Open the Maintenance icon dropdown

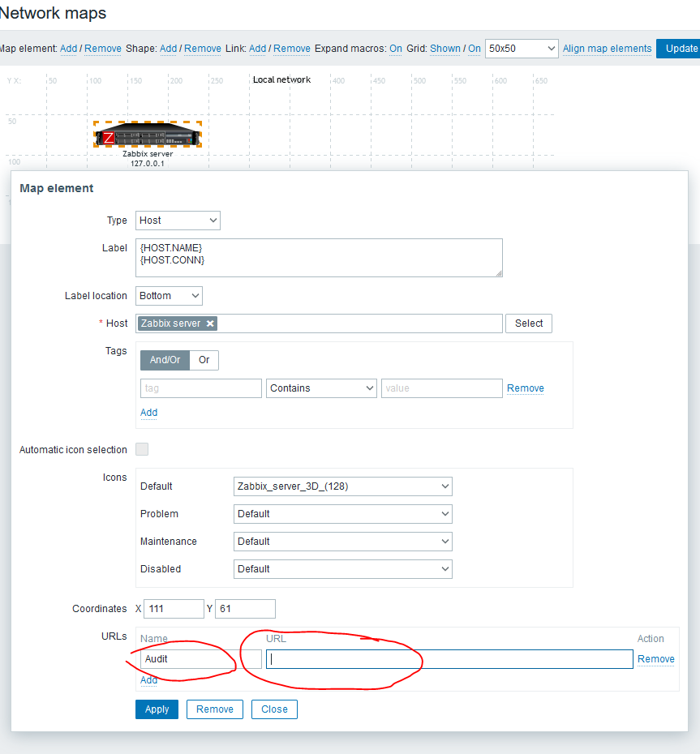[342, 542]
